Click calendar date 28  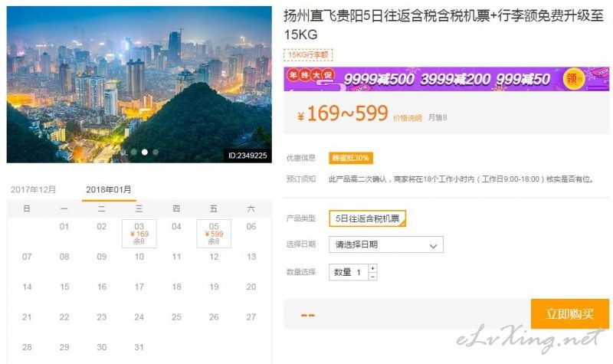coord(27,347)
